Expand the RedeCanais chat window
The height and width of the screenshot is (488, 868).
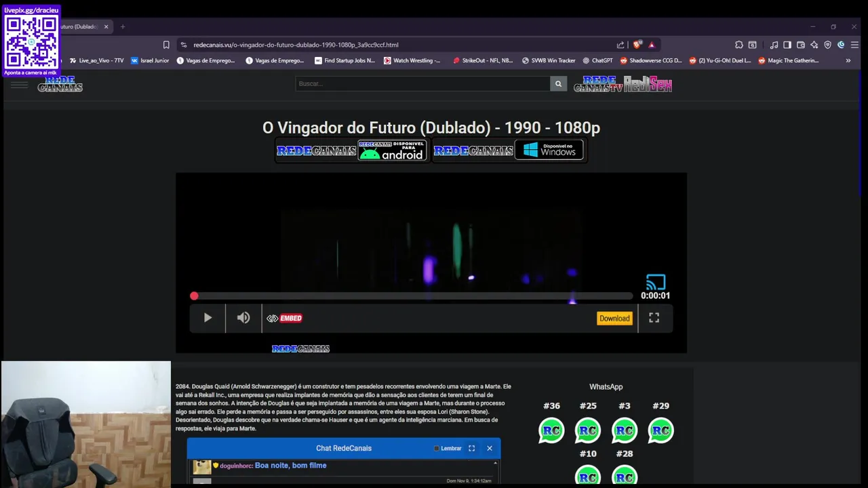click(x=471, y=448)
